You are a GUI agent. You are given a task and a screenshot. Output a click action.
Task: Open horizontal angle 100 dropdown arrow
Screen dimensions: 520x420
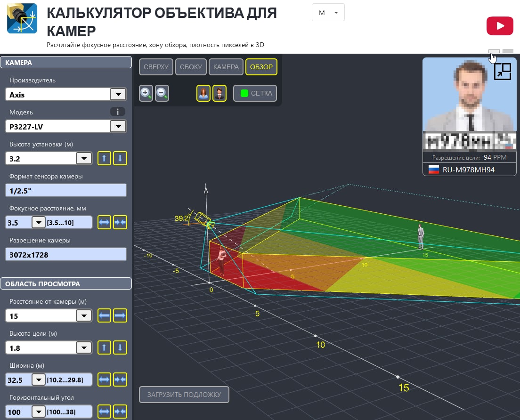pyautogui.click(x=39, y=412)
